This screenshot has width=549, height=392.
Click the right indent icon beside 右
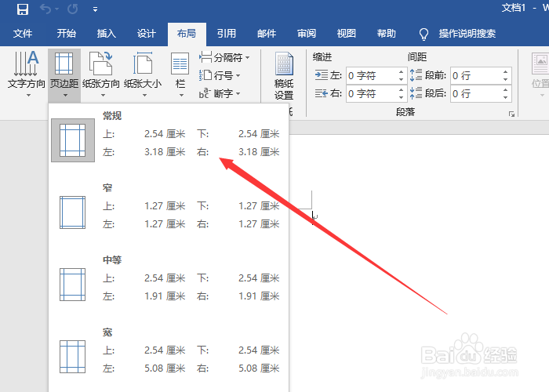point(321,93)
